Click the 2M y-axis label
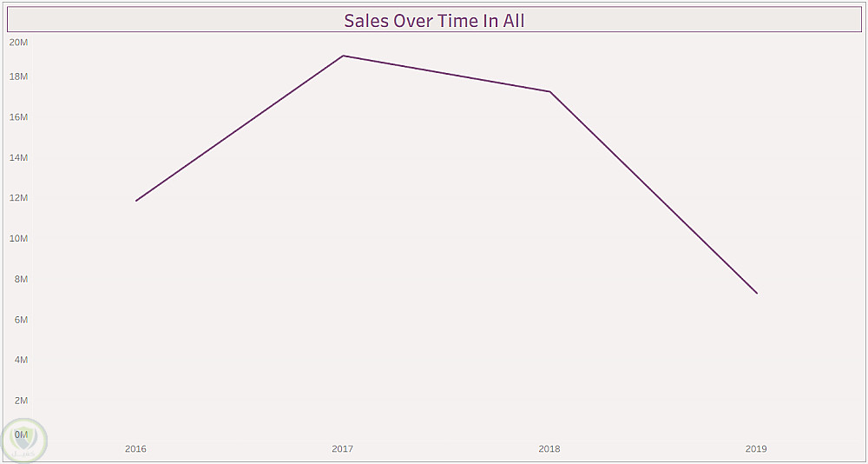 click(20, 401)
